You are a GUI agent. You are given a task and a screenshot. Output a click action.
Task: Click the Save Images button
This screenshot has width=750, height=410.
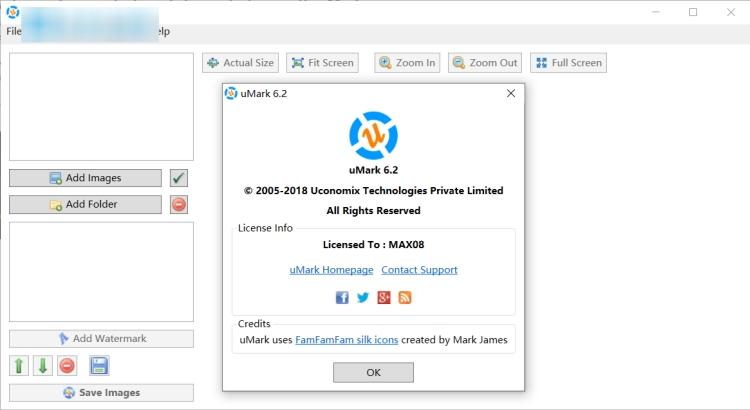[x=101, y=393]
